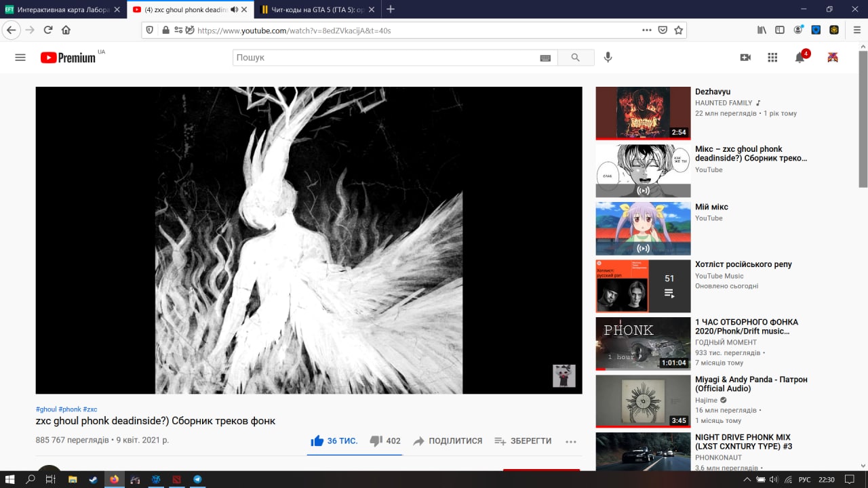Open Хотліст російського репу playlist thumbnail
The width and height of the screenshot is (868, 488).
pyautogui.click(x=643, y=286)
